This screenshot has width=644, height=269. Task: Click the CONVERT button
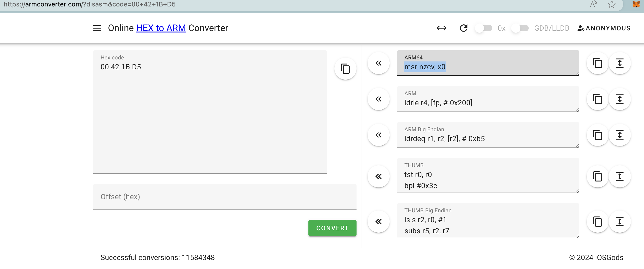[x=332, y=228]
